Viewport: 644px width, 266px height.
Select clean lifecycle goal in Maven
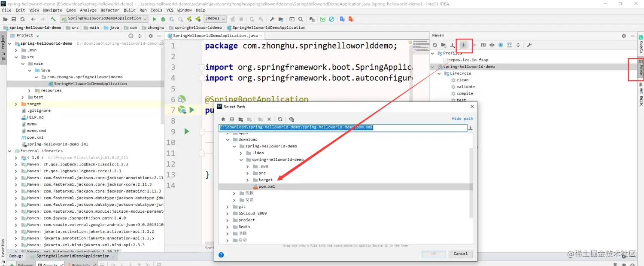click(x=462, y=80)
